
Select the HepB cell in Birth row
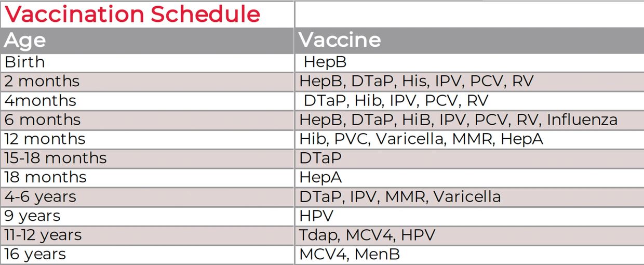point(325,62)
